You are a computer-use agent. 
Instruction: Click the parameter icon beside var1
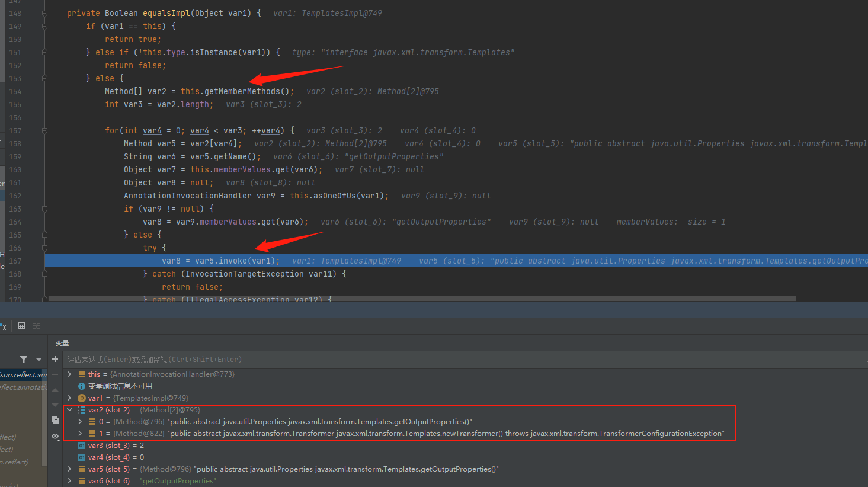click(82, 398)
